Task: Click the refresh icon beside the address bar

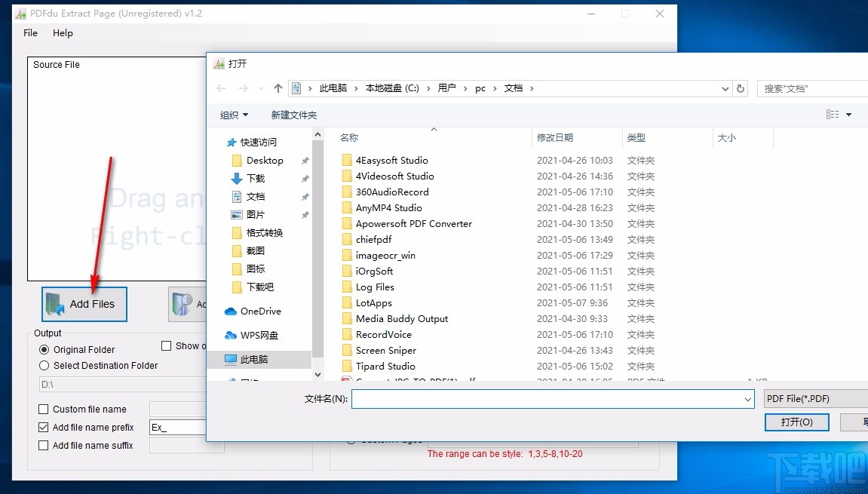Action: pos(739,87)
